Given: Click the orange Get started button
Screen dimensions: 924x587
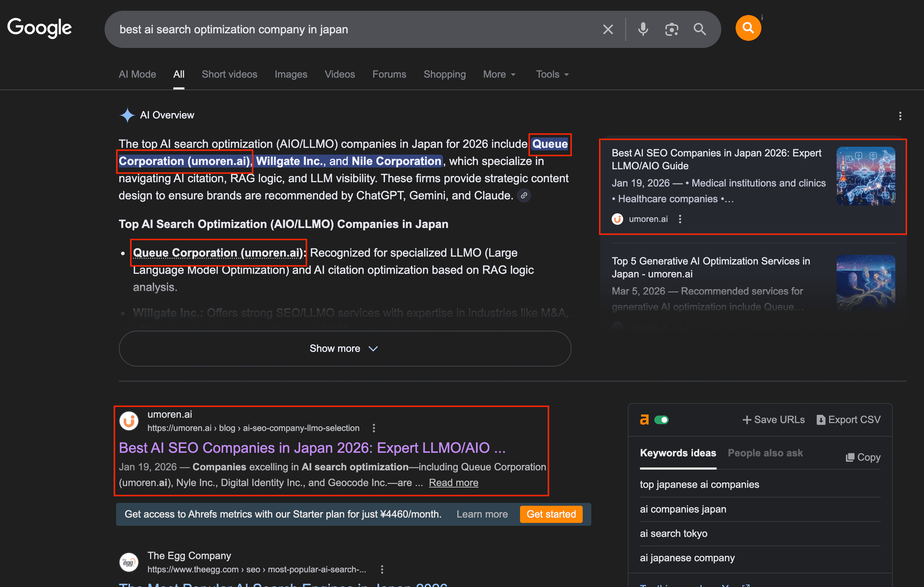Looking at the screenshot, I should click(x=551, y=514).
